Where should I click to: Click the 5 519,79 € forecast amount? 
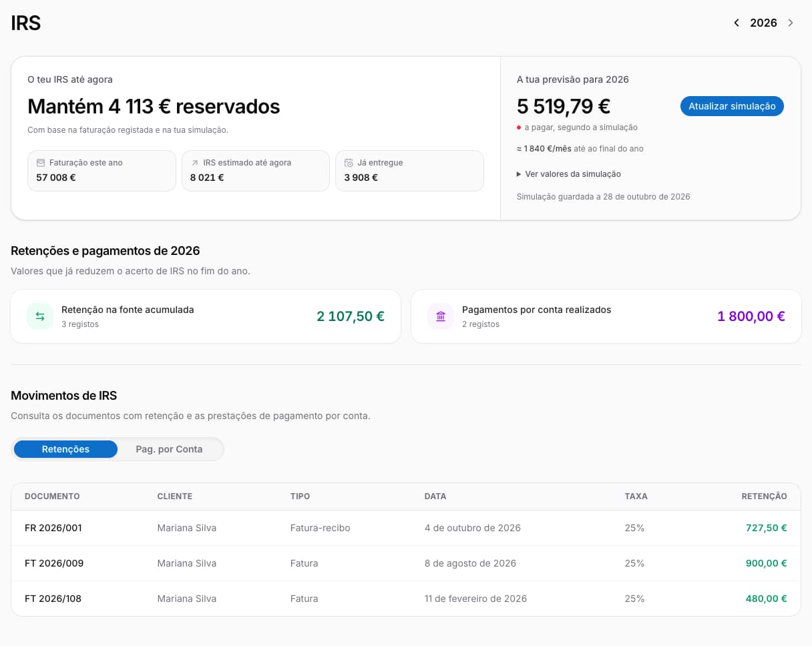[x=564, y=106]
